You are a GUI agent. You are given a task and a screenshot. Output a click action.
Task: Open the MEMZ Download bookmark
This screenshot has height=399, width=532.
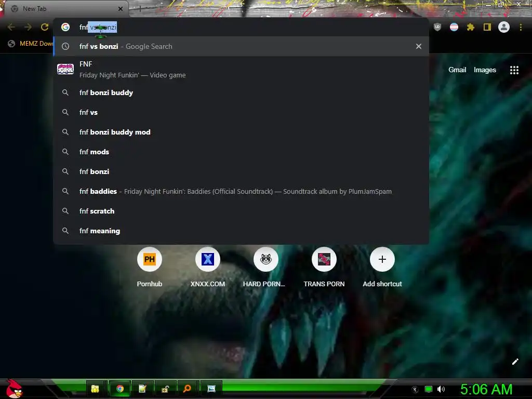(31, 44)
